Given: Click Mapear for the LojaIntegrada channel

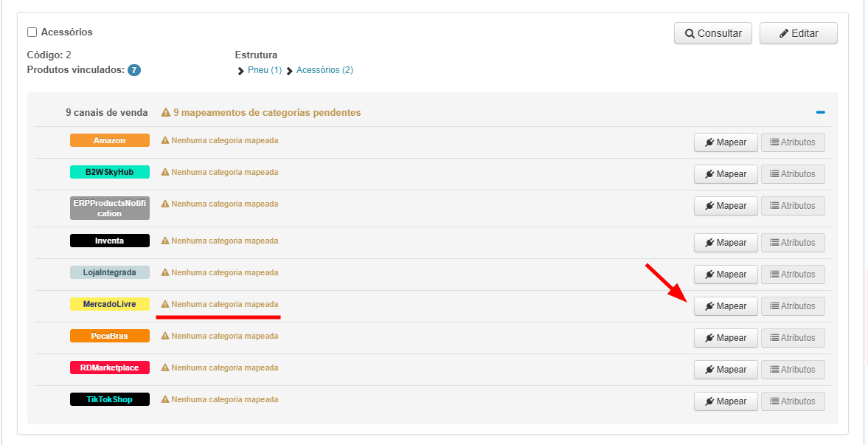Looking at the screenshot, I should [726, 275].
